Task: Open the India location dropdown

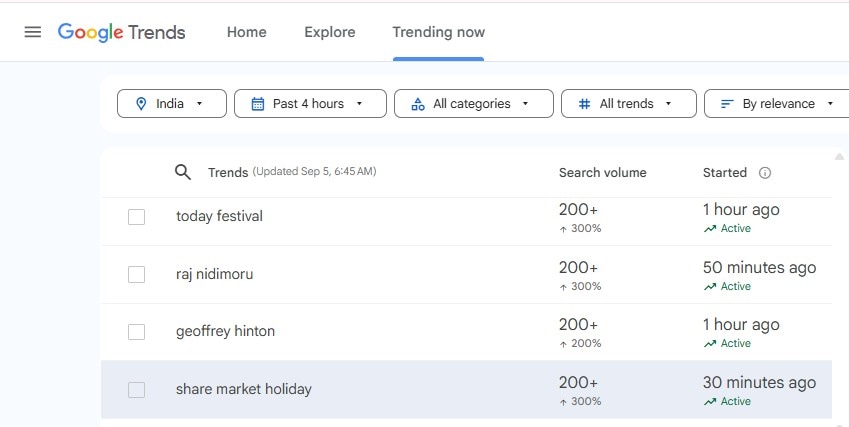Action: click(172, 103)
